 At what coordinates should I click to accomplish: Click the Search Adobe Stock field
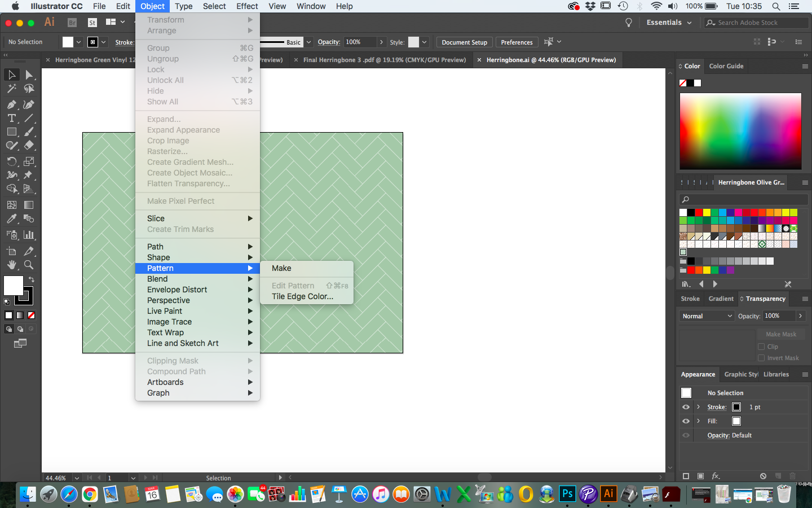coord(756,23)
